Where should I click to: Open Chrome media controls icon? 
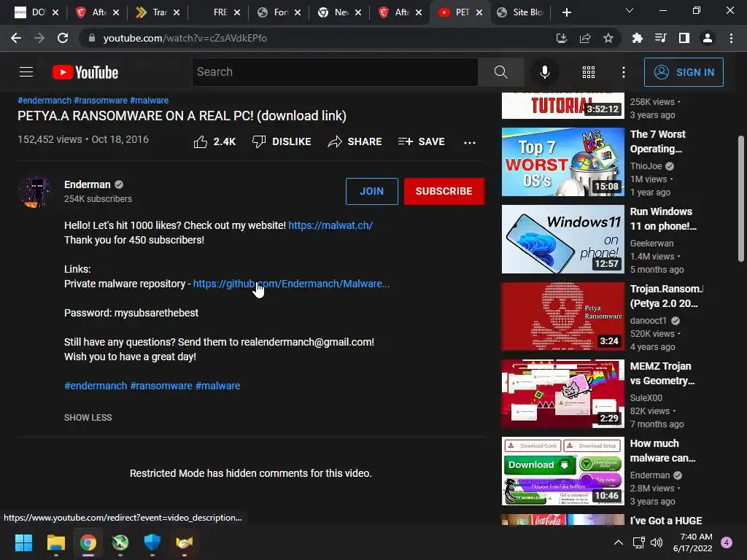click(660, 38)
